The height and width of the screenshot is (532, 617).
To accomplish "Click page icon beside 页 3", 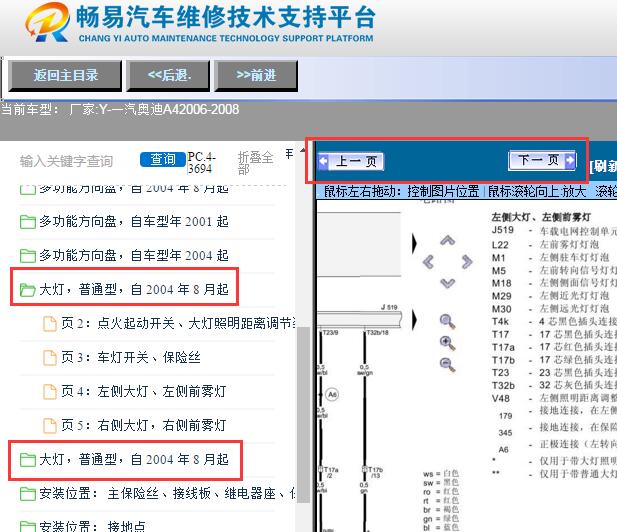I will pos(50,358).
